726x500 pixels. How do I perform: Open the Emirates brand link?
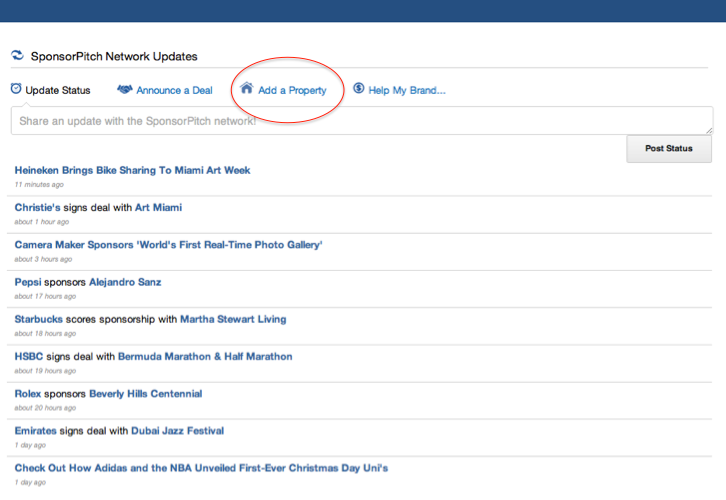click(x=36, y=431)
